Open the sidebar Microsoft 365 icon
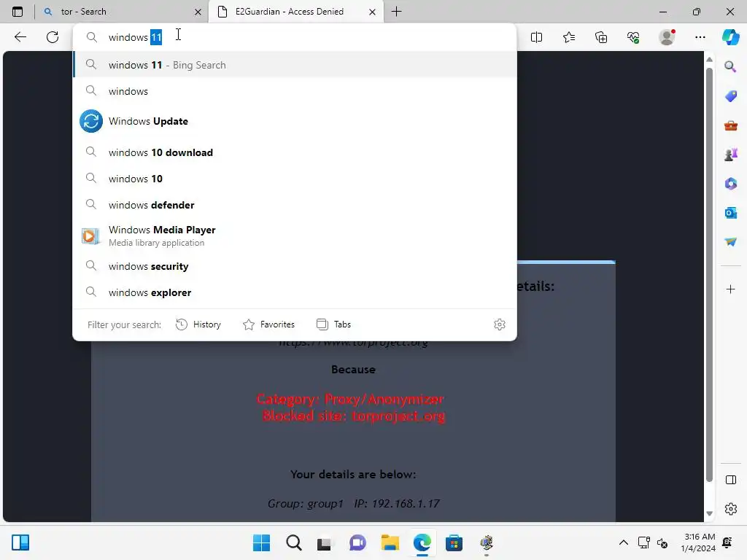Viewport: 747px width, 560px height. (x=731, y=183)
